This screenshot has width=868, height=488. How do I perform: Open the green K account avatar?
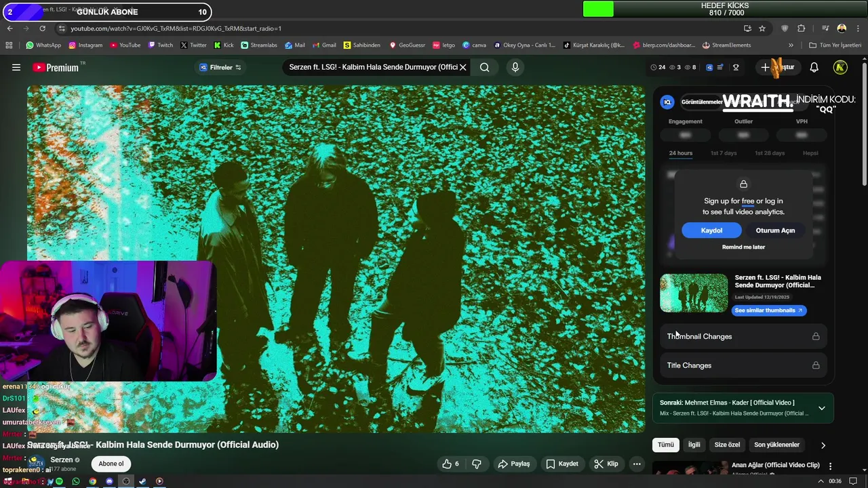point(840,67)
